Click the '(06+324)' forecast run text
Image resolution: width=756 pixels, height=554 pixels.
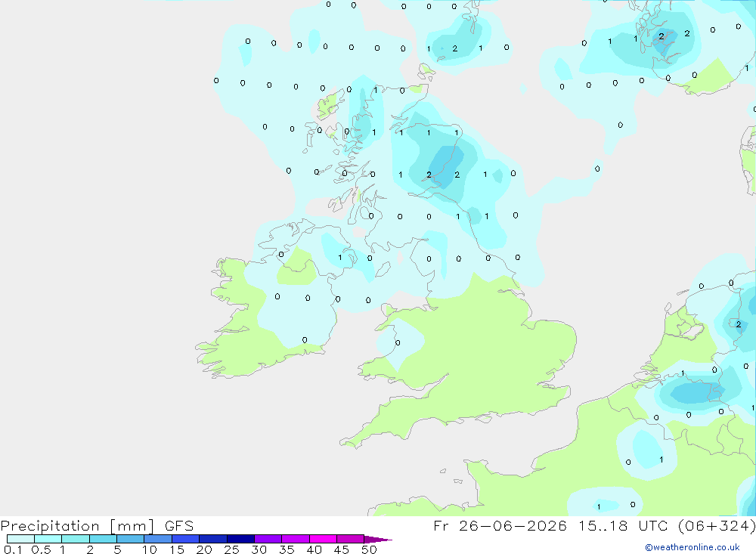pyautogui.click(x=717, y=525)
